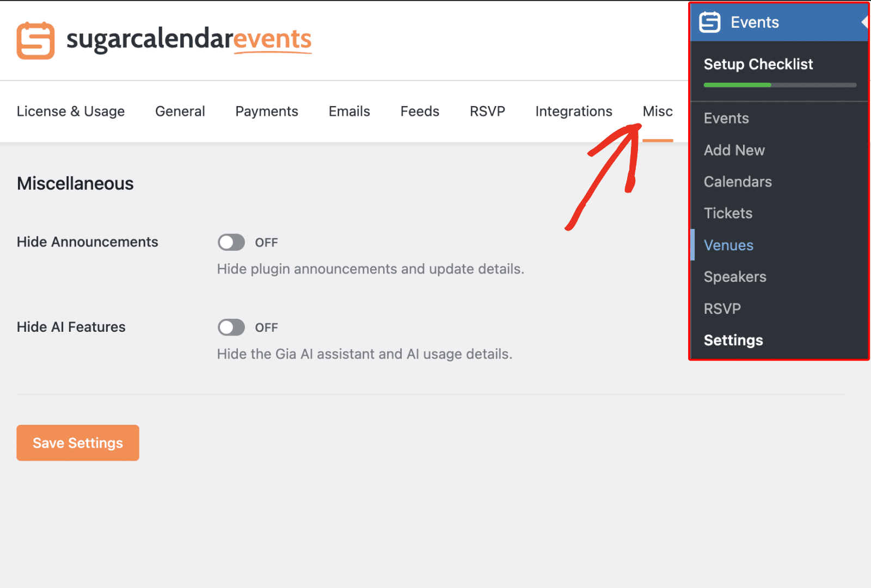Click the Setup Checklist progress bar
This screenshot has height=588, width=871.
coord(780,85)
